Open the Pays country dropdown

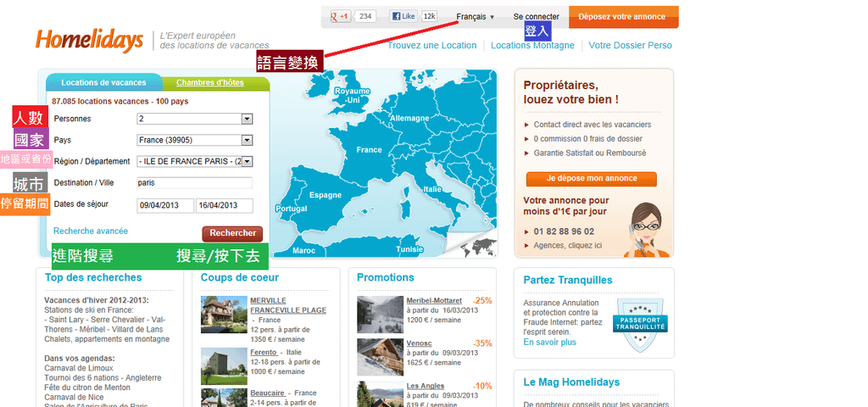195,140
